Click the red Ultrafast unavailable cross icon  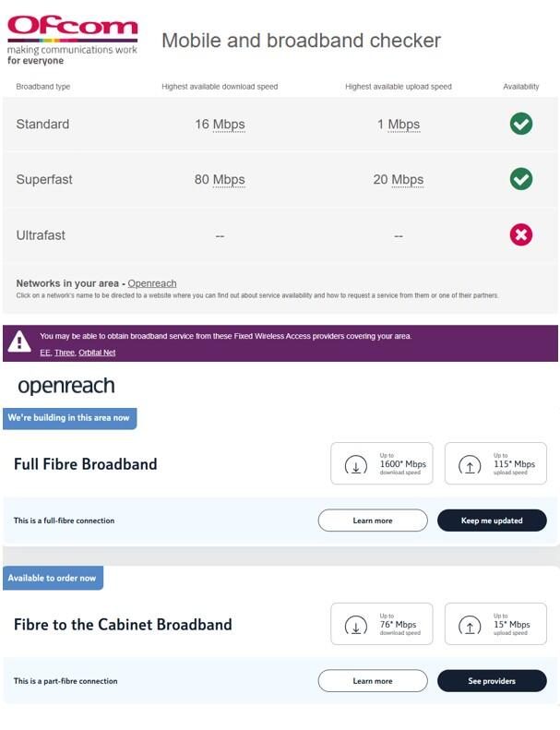tap(521, 234)
